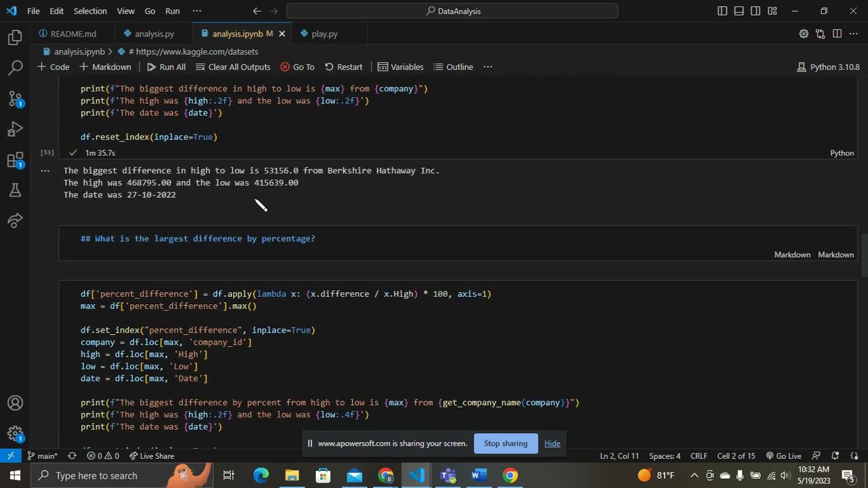The height and width of the screenshot is (488, 868).
Task: Click the DataAnalysis command center search box
Action: click(x=452, y=11)
